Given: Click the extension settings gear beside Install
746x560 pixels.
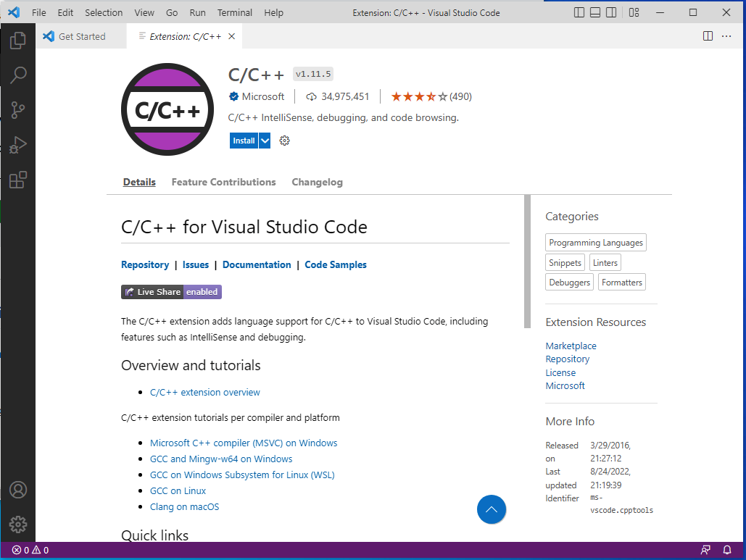Looking at the screenshot, I should 284,141.
